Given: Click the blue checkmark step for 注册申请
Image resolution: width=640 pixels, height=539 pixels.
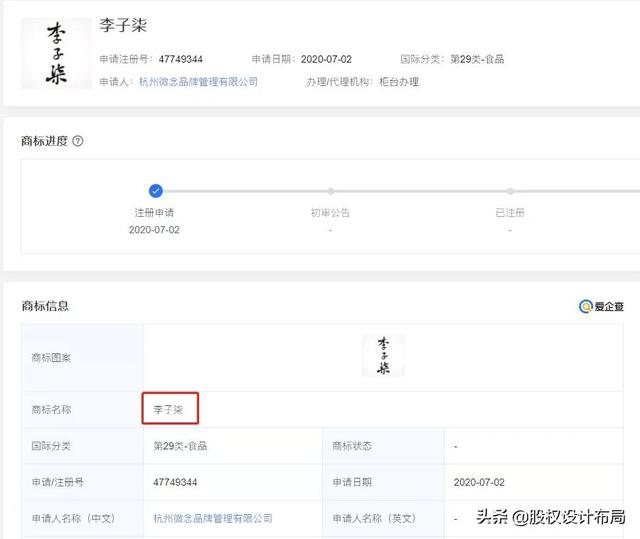Looking at the screenshot, I should pyautogui.click(x=156, y=191).
